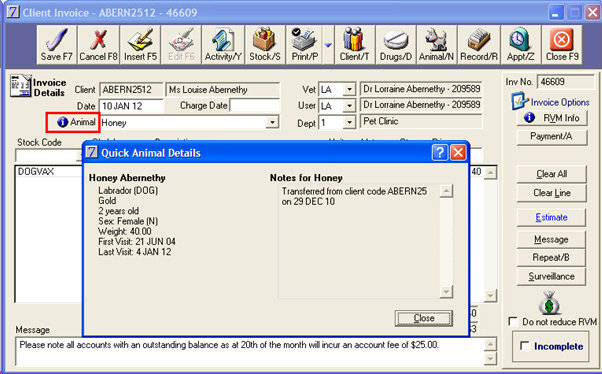Viewport: 602px width, 374px height.
Task: Open the Print options arrow menu
Action: [328, 45]
